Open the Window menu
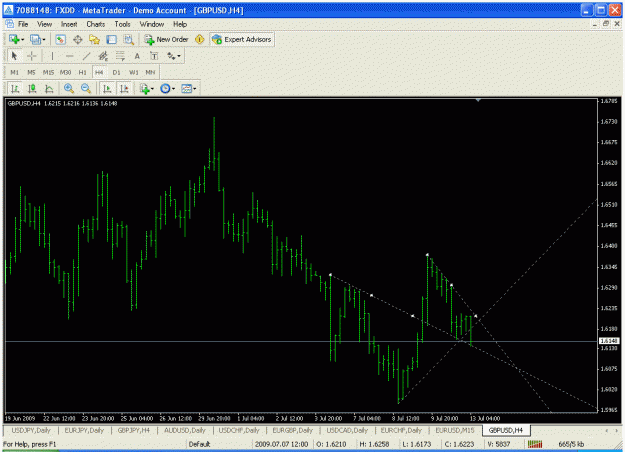The image size is (625, 452). click(151, 24)
